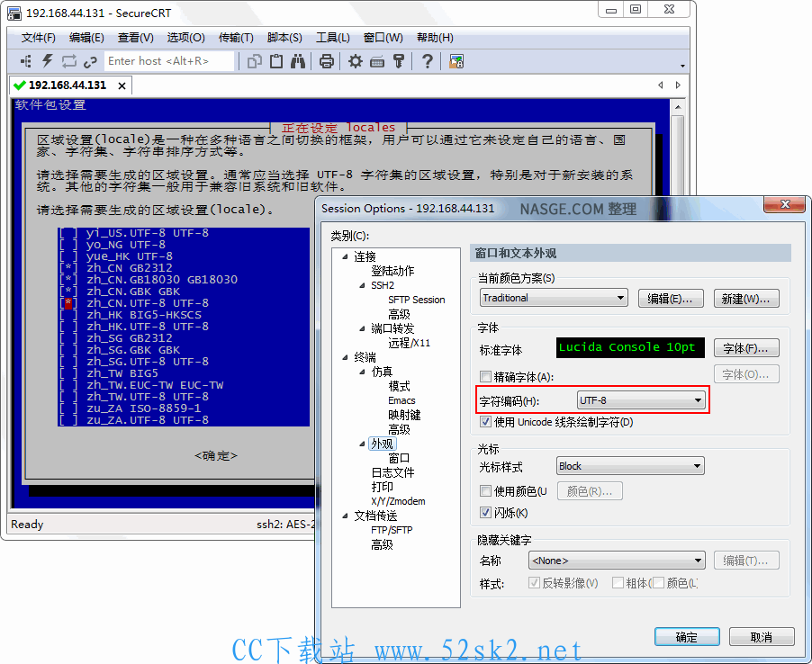Cancel Session Options with 取消
812x664 pixels.
(762, 637)
